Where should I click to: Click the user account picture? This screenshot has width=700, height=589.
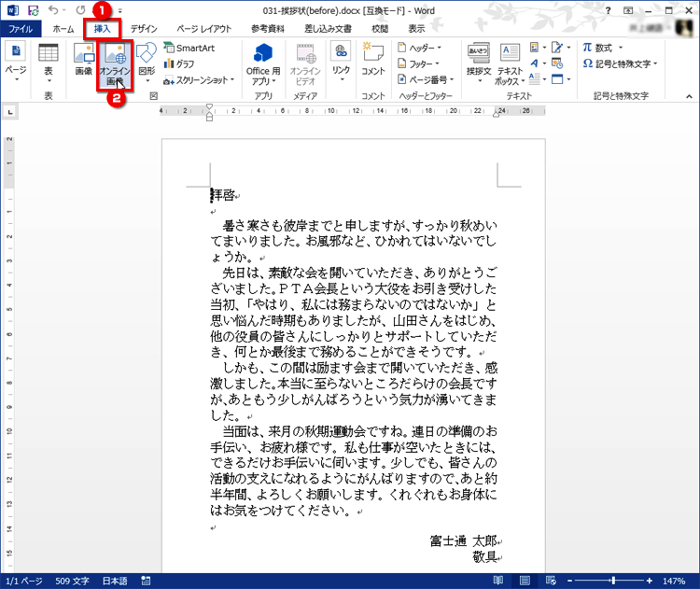pos(683,28)
